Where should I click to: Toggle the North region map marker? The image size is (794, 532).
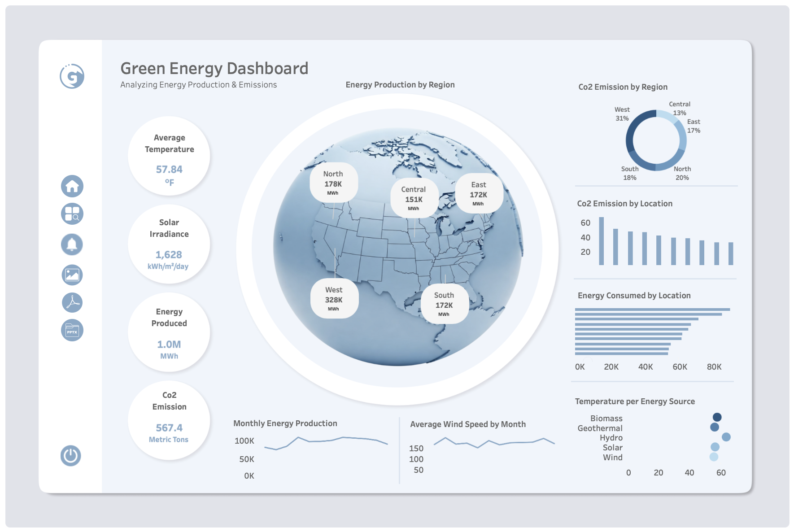pos(333,182)
